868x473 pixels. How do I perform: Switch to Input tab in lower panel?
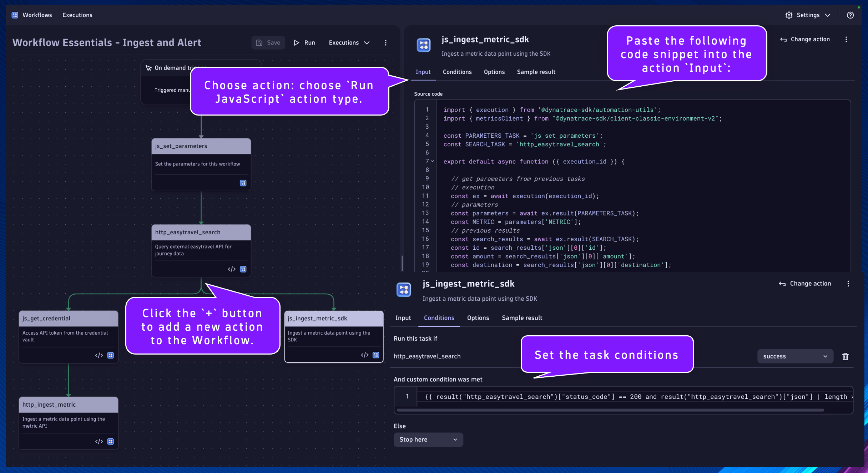(x=403, y=318)
